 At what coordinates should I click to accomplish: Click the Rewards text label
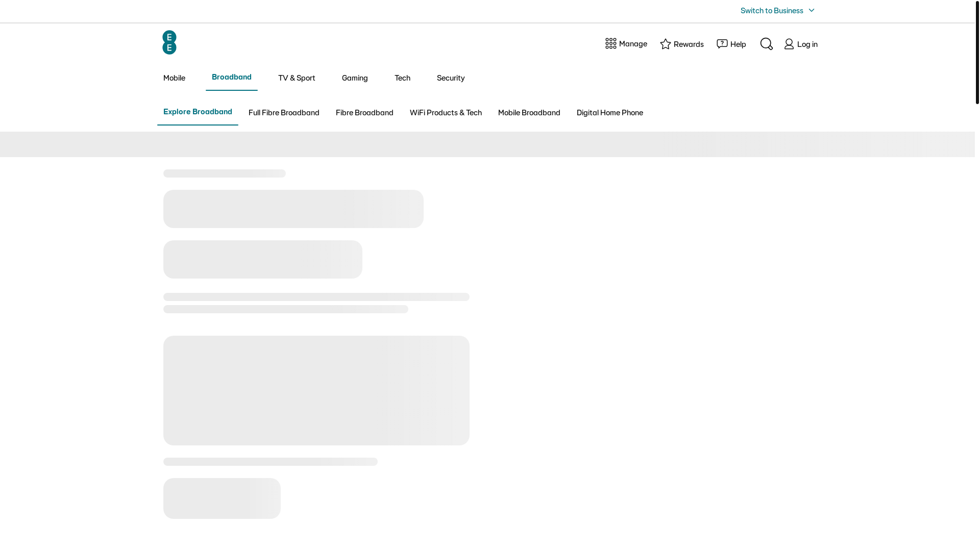tap(689, 44)
